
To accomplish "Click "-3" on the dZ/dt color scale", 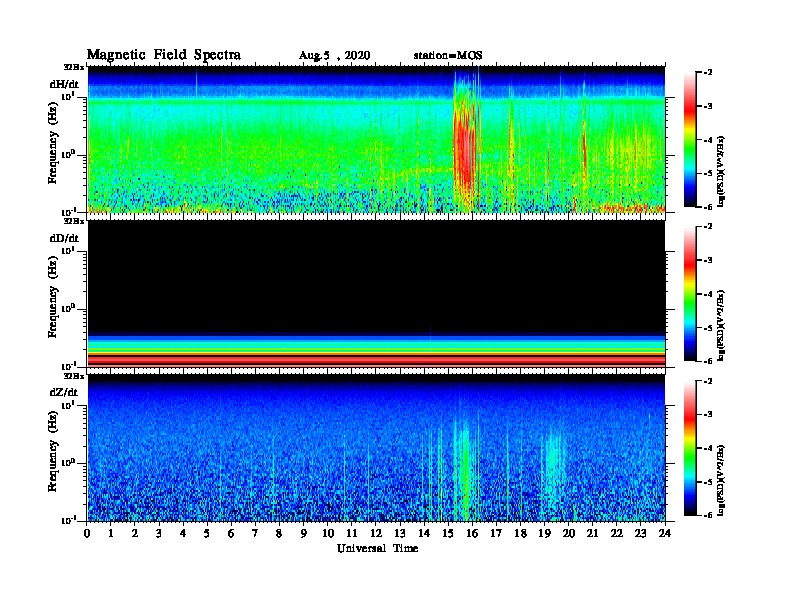I will tap(708, 415).
